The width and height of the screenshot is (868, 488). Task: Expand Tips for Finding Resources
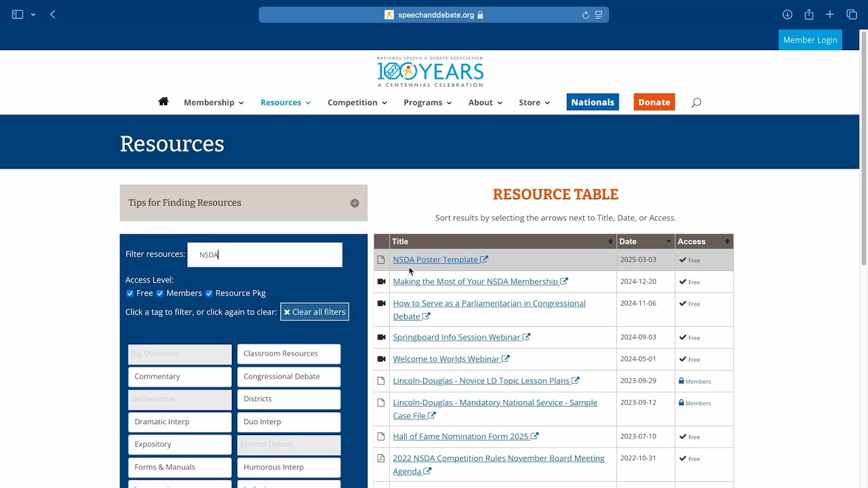(243, 203)
